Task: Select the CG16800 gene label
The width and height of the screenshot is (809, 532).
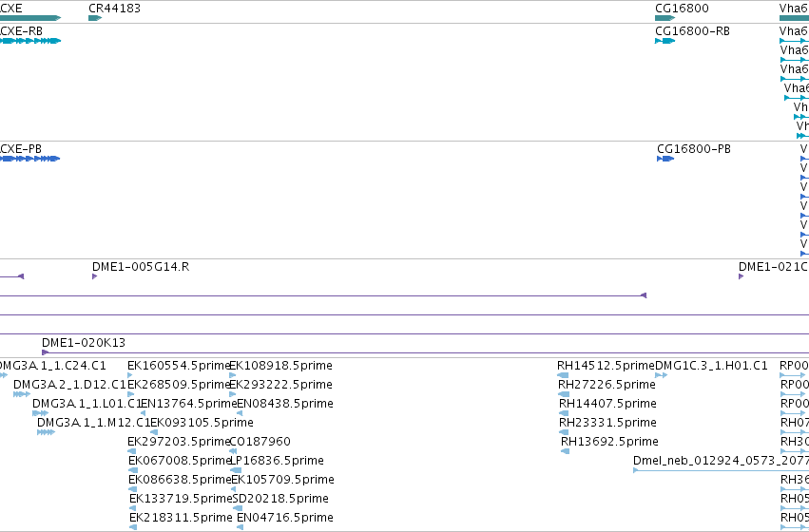Action: click(x=682, y=9)
